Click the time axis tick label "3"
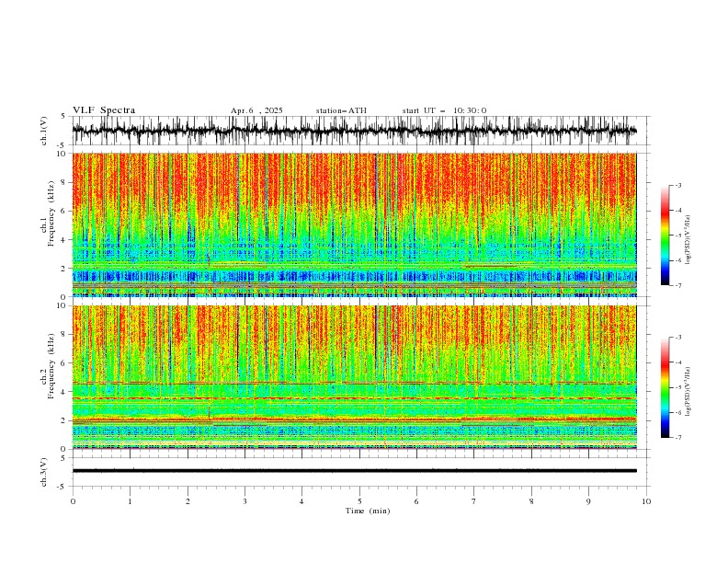The height and width of the screenshot is (563, 728). (245, 501)
